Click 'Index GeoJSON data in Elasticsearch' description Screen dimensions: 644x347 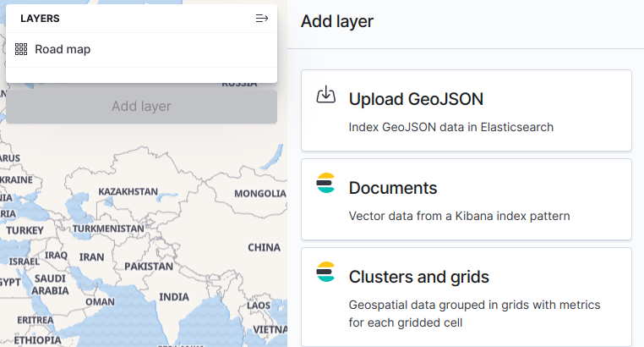[450, 127]
